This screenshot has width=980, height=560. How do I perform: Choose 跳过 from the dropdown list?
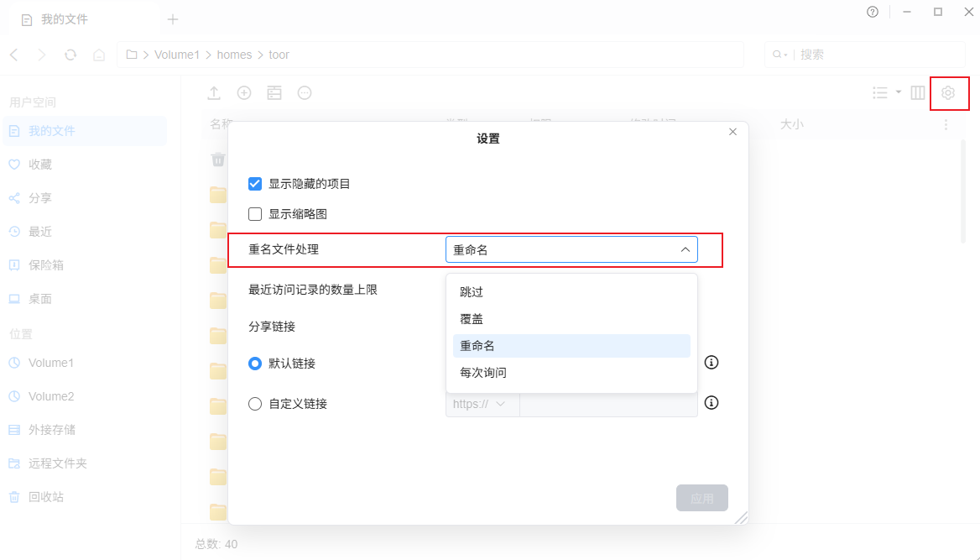click(571, 292)
